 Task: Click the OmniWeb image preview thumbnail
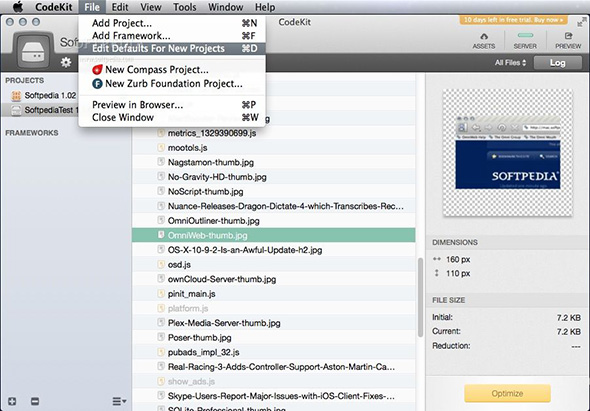(x=508, y=152)
